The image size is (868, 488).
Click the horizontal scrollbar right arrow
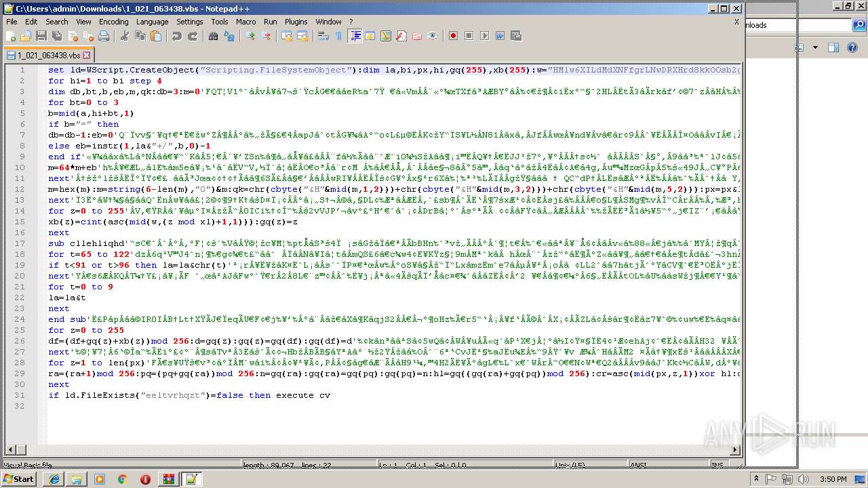[x=735, y=449]
